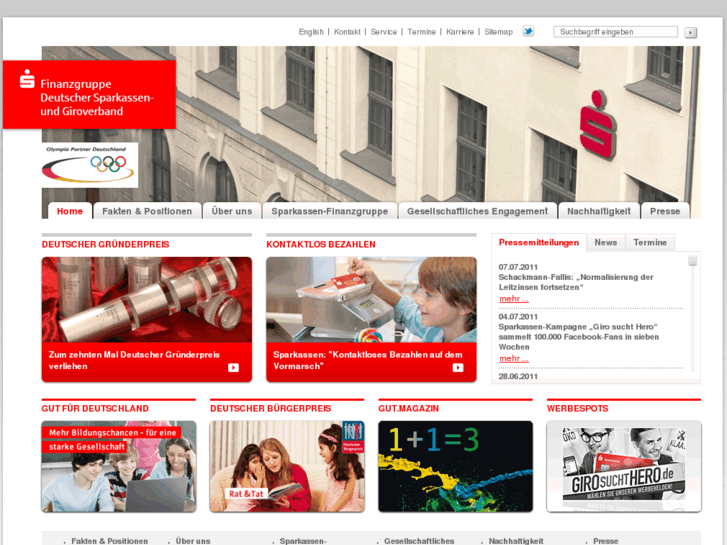Open 'Zum zehnten Mal Deutscher Gründerpreis verliehen' caption
The image size is (727, 545).
tap(134, 360)
